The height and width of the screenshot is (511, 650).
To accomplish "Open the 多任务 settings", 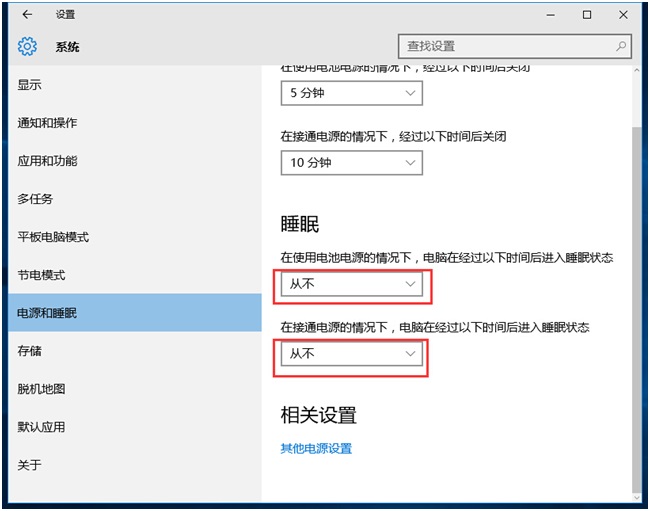I will (35, 199).
